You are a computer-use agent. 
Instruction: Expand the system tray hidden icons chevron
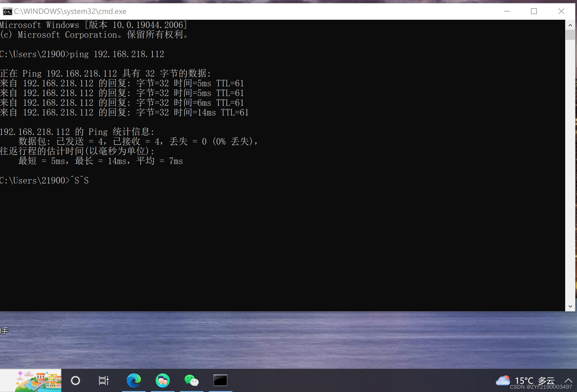coord(568,380)
